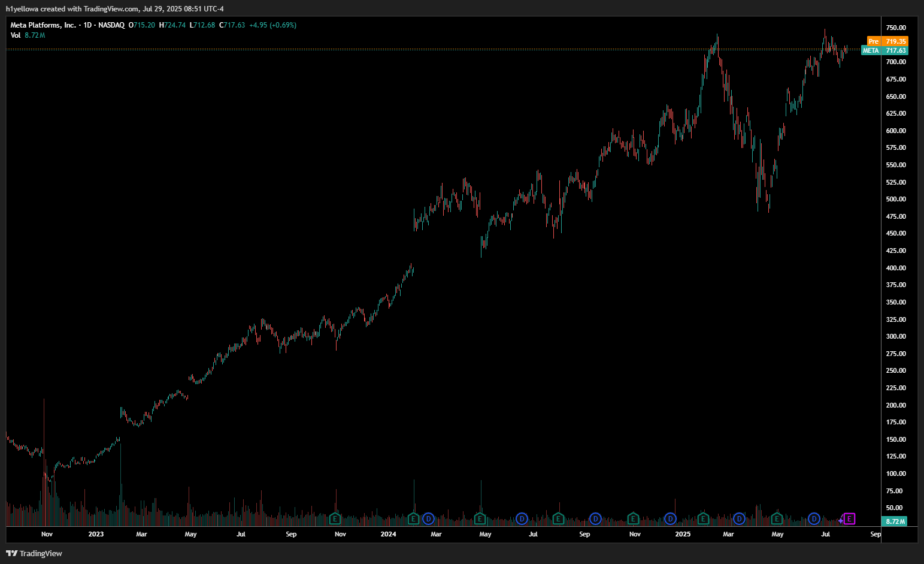Viewport: 924px width, 564px height.
Task: Click the change value +4.95 (+0.69%)
Action: (273, 25)
